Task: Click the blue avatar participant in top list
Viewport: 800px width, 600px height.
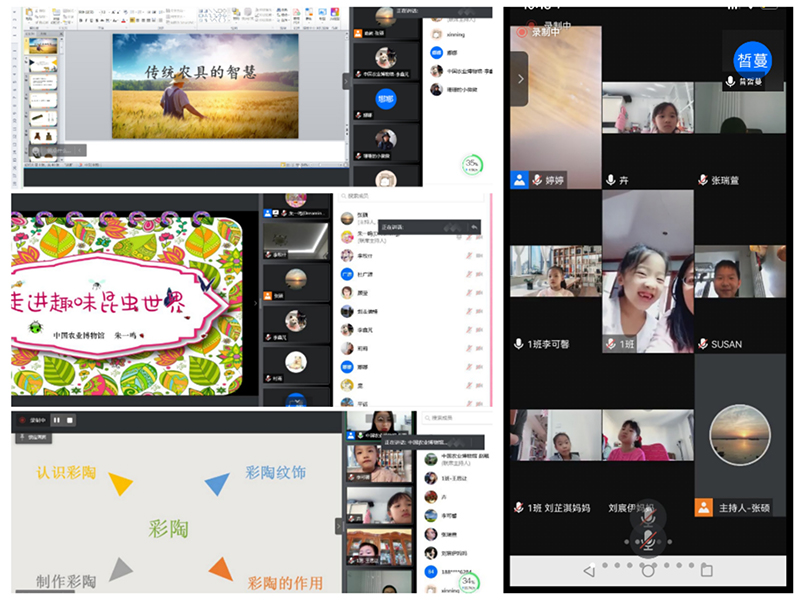Action: coord(445,53)
